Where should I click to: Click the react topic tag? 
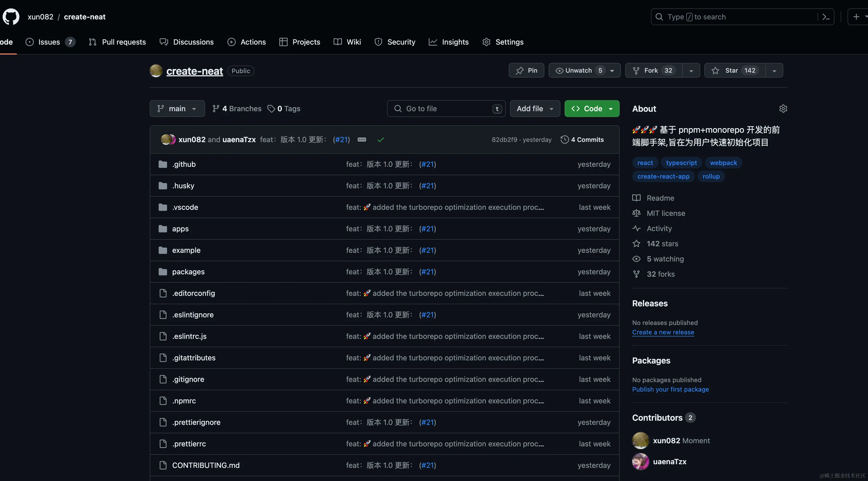(645, 163)
